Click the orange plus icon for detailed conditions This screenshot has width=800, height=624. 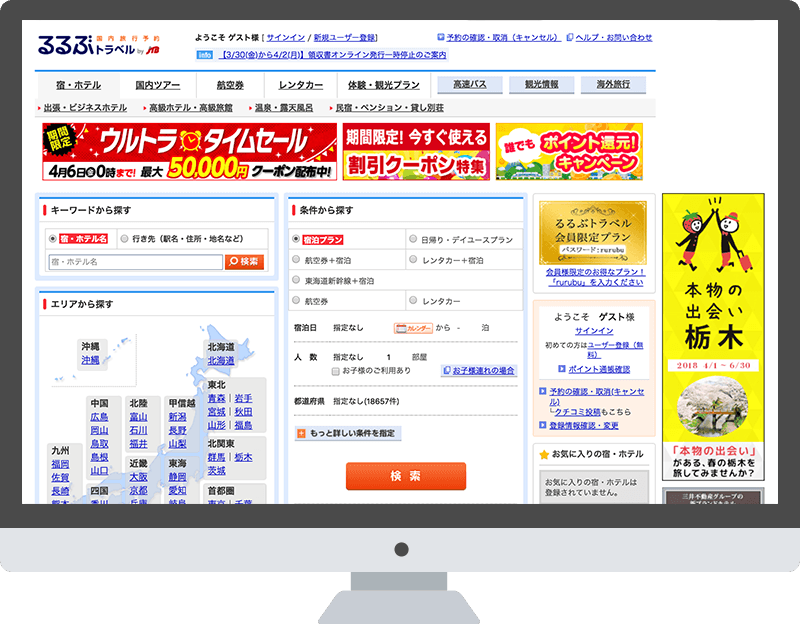tap(300, 434)
